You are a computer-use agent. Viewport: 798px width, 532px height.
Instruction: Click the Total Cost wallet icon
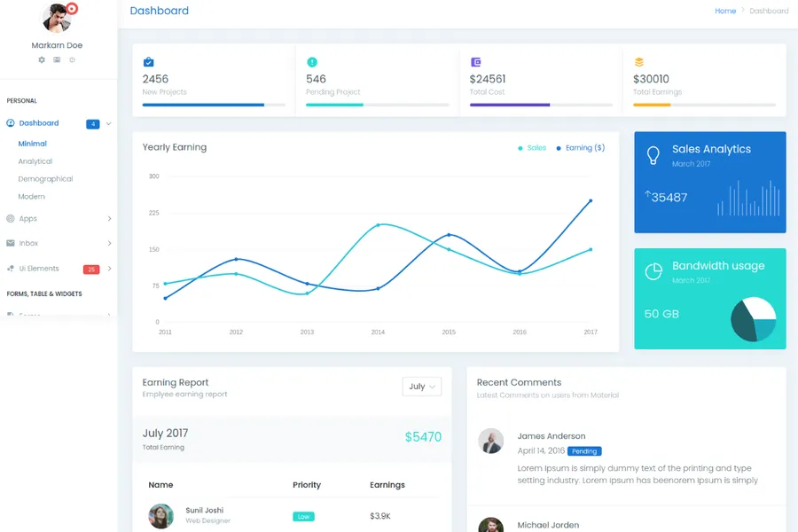(476, 62)
